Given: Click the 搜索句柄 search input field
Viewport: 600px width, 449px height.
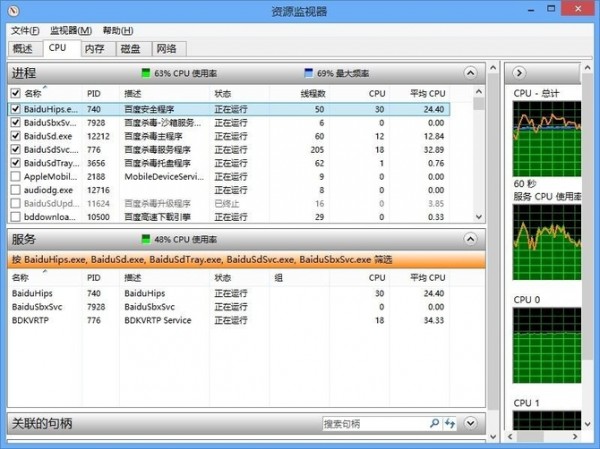Looking at the screenshot, I should click(x=375, y=424).
